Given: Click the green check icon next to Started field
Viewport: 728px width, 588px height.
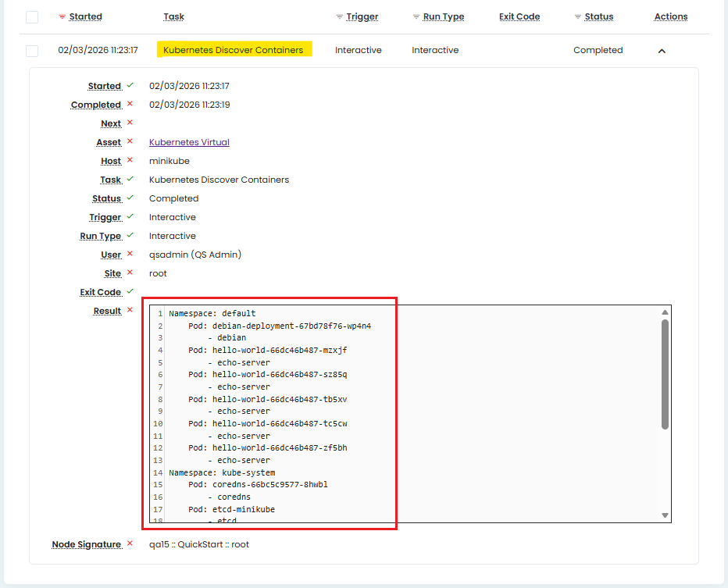Looking at the screenshot, I should point(130,85).
